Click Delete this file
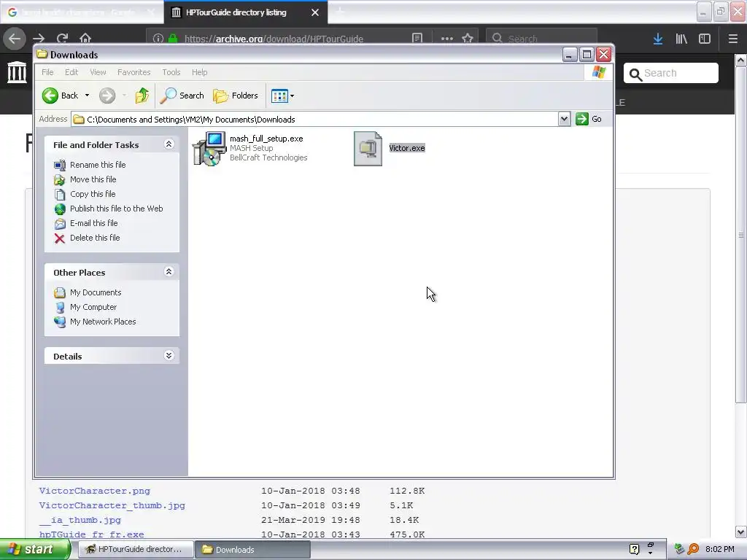The width and height of the screenshot is (747, 560). [95, 238]
